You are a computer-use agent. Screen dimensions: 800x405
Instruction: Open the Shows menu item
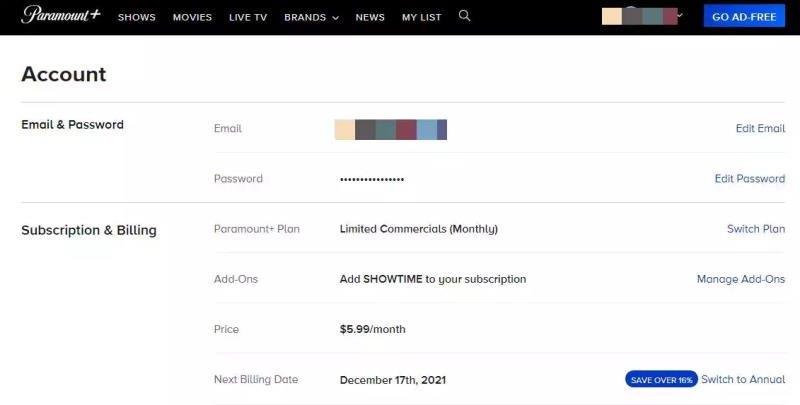pos(136,18)
